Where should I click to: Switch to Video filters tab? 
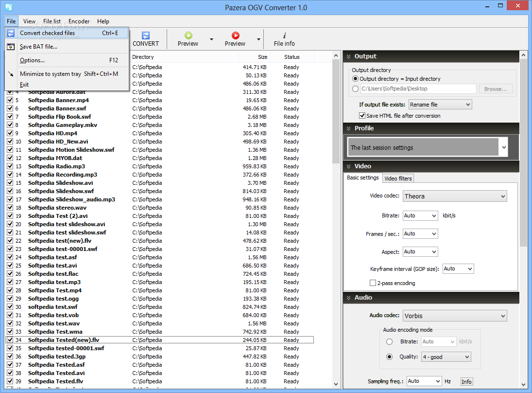pyautogui.click(x=398, y=179)
